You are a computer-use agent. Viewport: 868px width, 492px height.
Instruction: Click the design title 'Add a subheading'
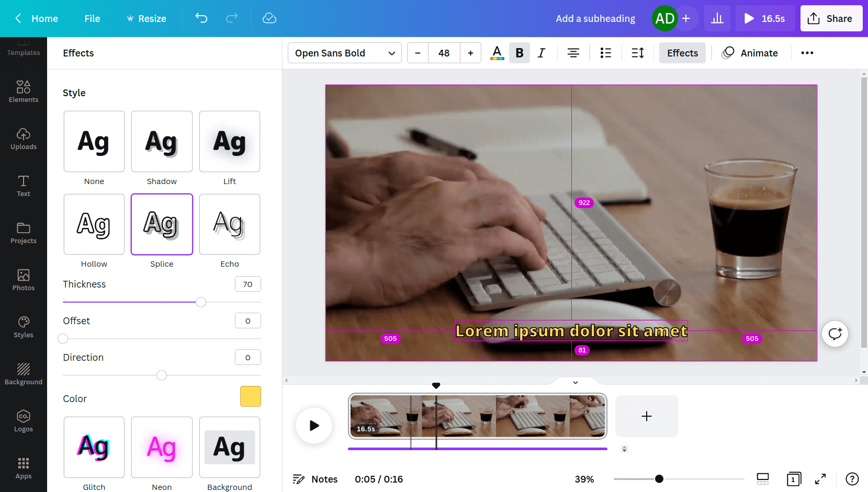click(595, 18)
